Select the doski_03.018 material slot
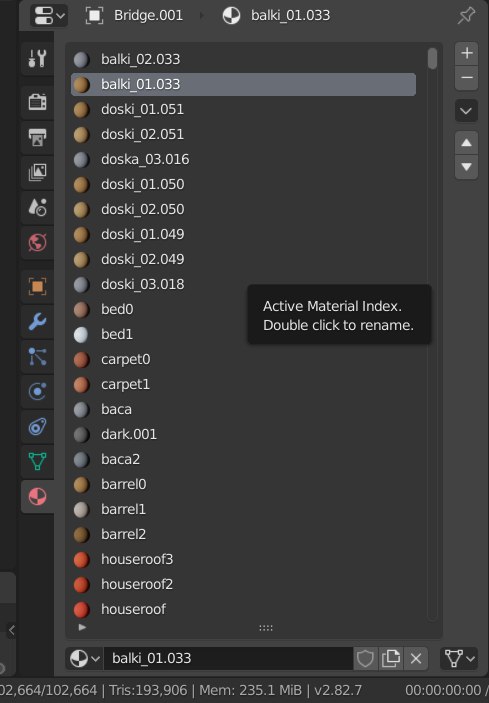The height and width of the screenshot is (703, 489). click(x=243, y=284)
